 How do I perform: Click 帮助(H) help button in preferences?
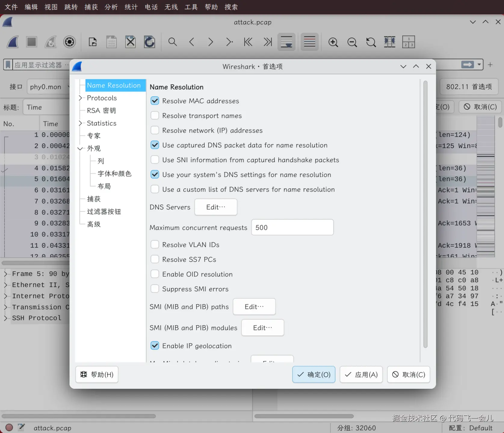click(97, 374)
